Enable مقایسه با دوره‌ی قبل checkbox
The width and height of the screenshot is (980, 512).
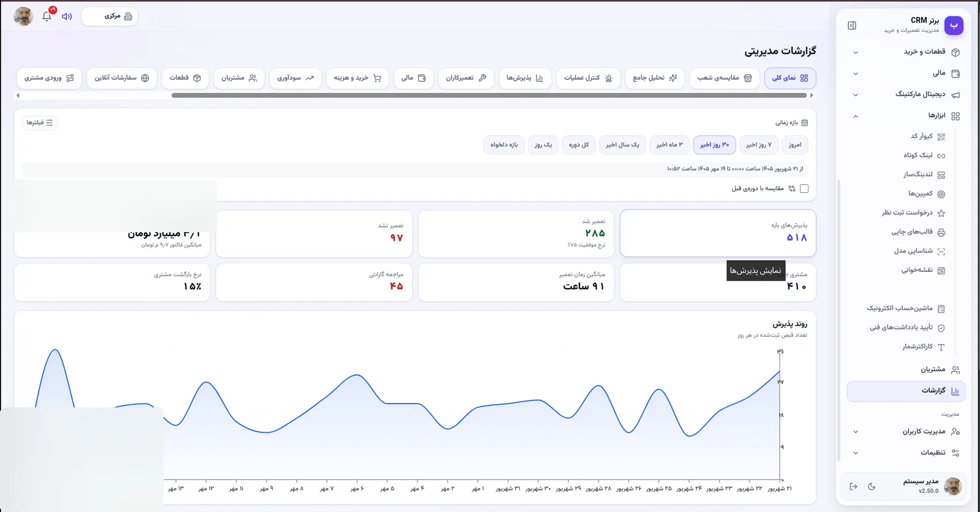(x=804, y=189)
